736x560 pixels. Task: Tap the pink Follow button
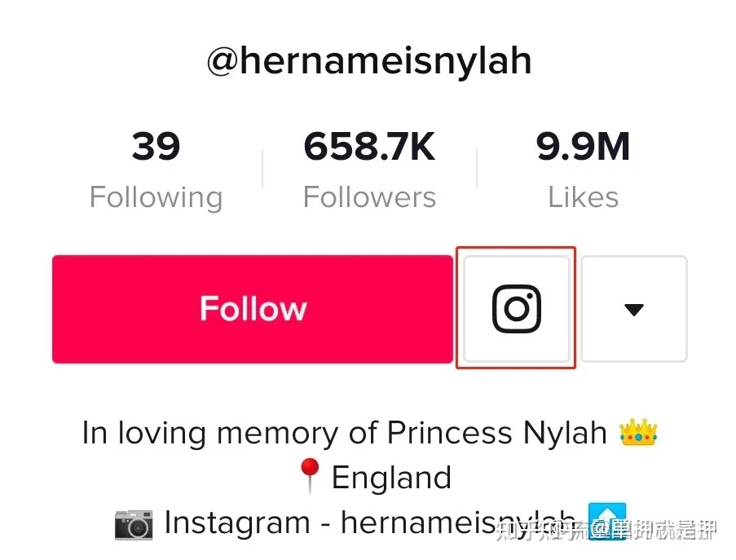[x=253, y=309]
